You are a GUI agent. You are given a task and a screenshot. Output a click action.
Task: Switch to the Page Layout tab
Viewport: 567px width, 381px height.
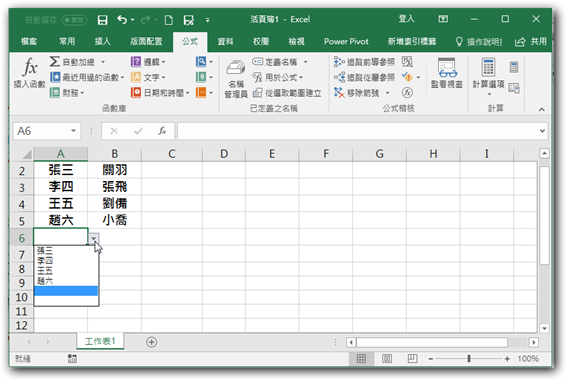click(x=146, y=42)
